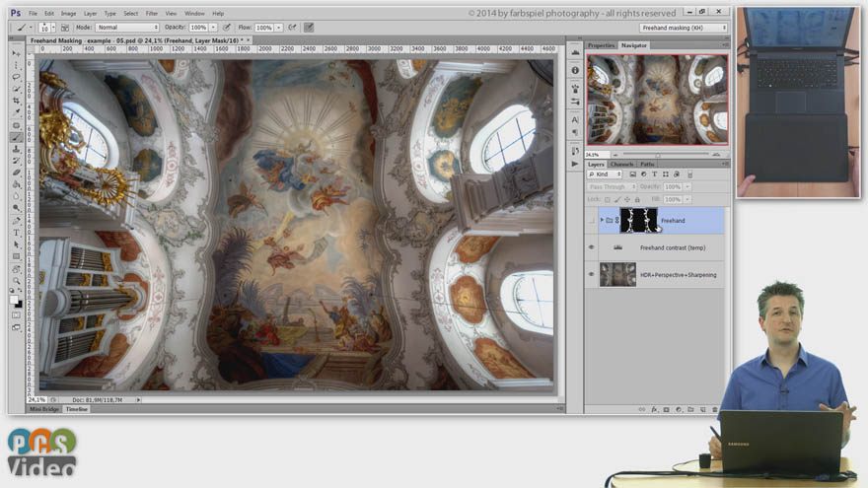Open the Timeline tab
868x488 pixels.
click(77, 409)
